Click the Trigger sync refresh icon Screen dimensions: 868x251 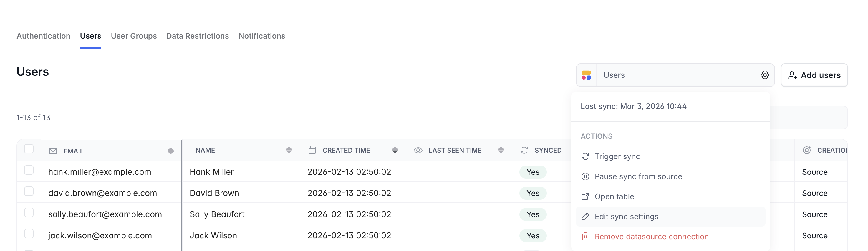pyautogui.click(x=585, y=156)
